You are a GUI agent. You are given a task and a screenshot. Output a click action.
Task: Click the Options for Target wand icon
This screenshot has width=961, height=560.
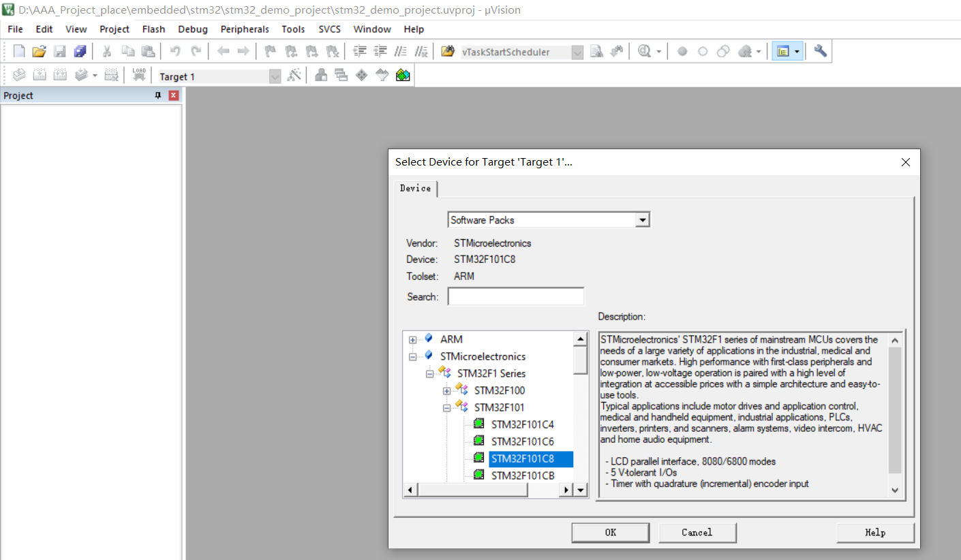[294, 76]
